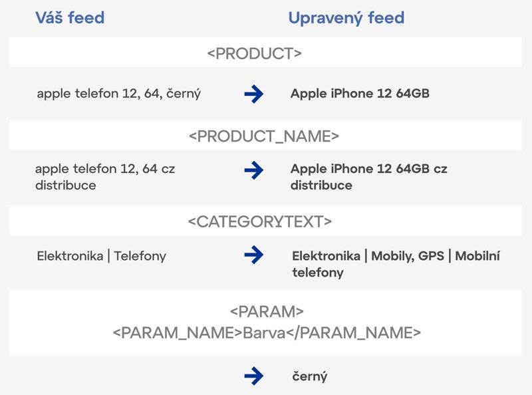Click the <PRODUCT> tag bar
Screen dimensions: 532x395
265,53
